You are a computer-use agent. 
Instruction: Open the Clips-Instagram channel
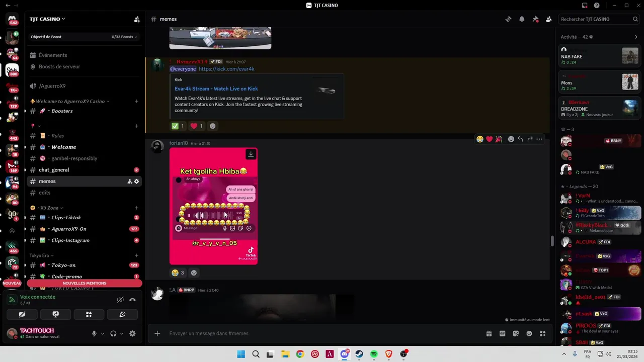(84, 240)
